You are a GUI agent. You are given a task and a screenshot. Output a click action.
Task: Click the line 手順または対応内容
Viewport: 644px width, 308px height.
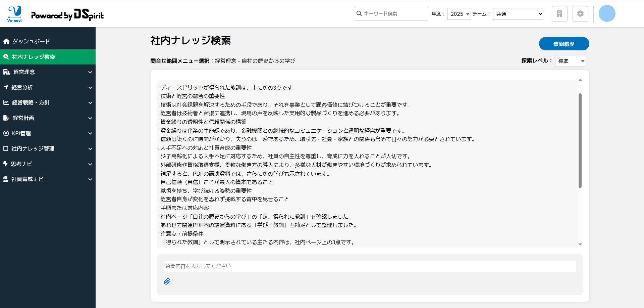185,208
